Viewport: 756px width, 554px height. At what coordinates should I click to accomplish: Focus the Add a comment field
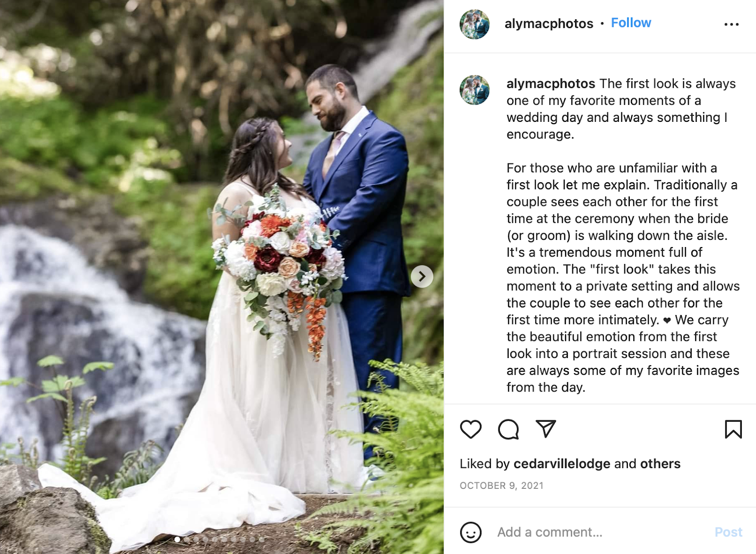(x=600, y=532)
